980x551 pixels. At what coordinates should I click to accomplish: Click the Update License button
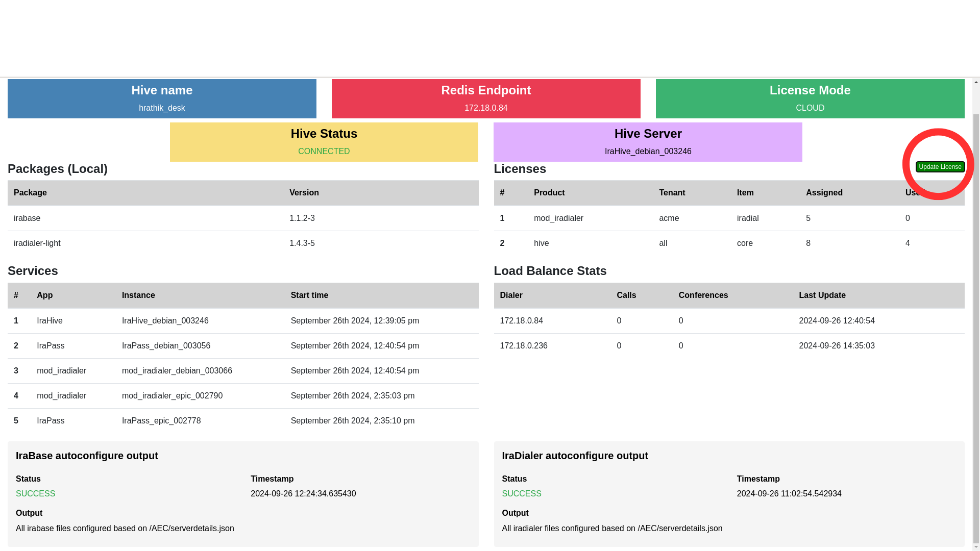[940, 167]
